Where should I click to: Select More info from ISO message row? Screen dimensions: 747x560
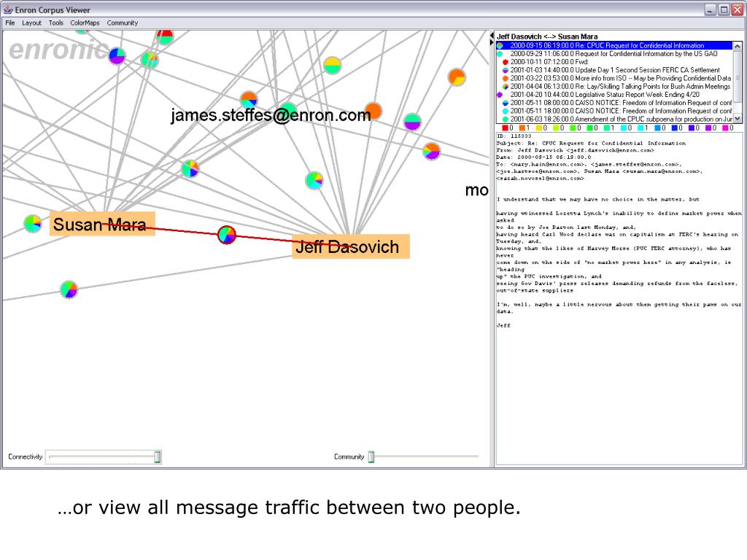click(614, 78)
